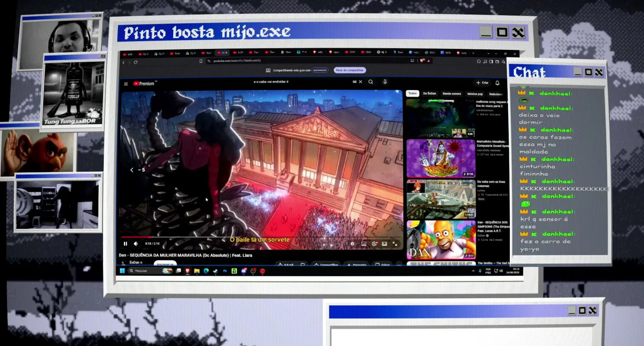The image size is (644, 346).
Task: Maximize the Chat window
Action: (589, 72)
